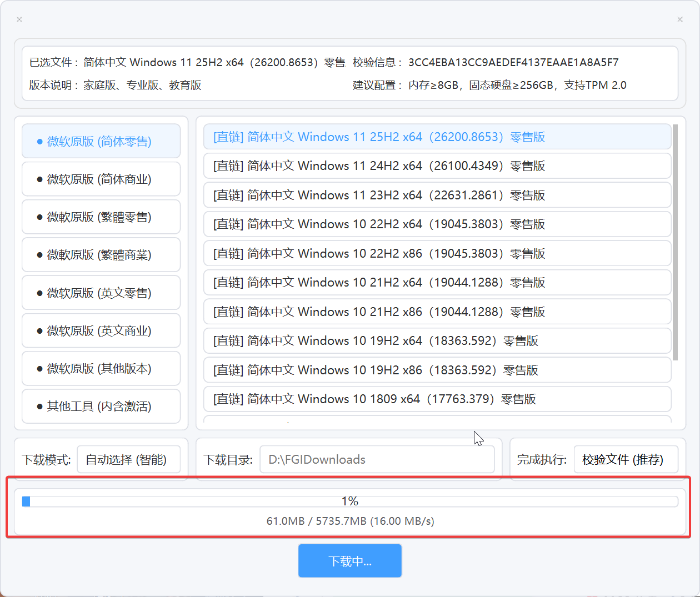The height and width of the screenshot is (597, 700).
Task: Choose Windows 10 22H2 x64 (19045.3803) 零售版
Action: click(x=437, y=224)
